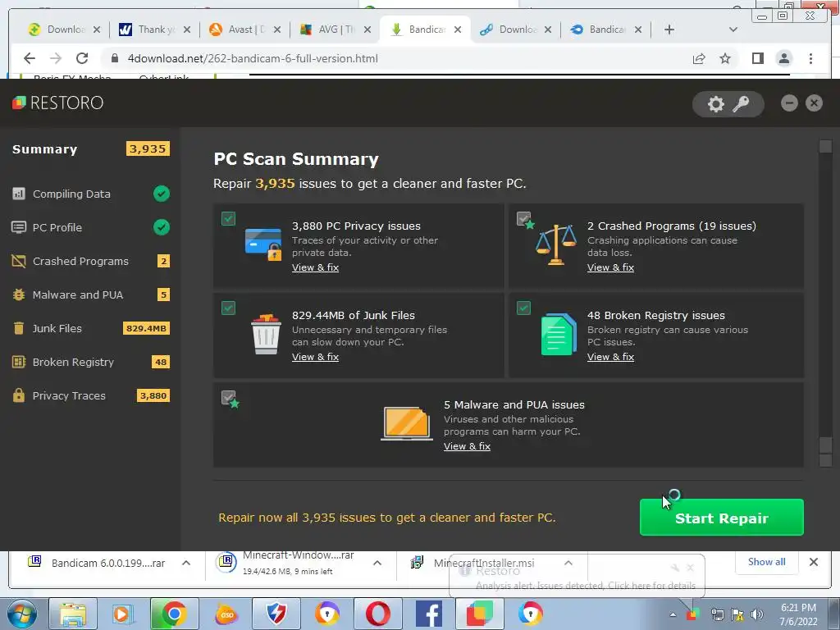Image resolution: width=840 pixels, height=630 pixels.
Task: Reload the Chrome page
Action: click(82, 58)
